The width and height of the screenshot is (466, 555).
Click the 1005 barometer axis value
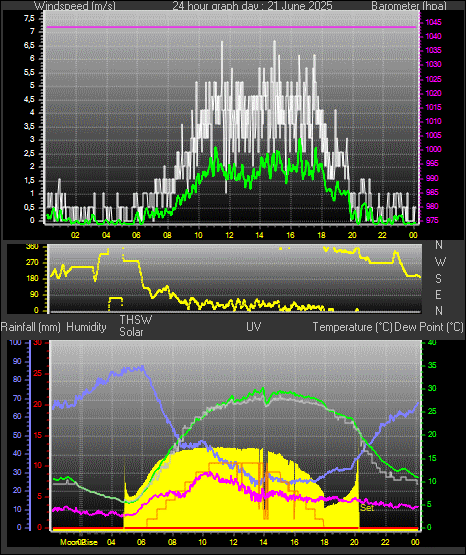433,135
